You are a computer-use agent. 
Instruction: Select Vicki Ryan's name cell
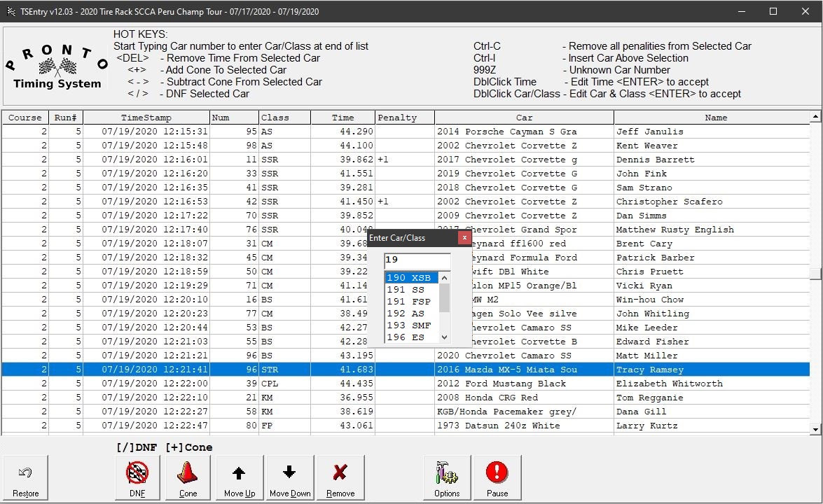711,286
